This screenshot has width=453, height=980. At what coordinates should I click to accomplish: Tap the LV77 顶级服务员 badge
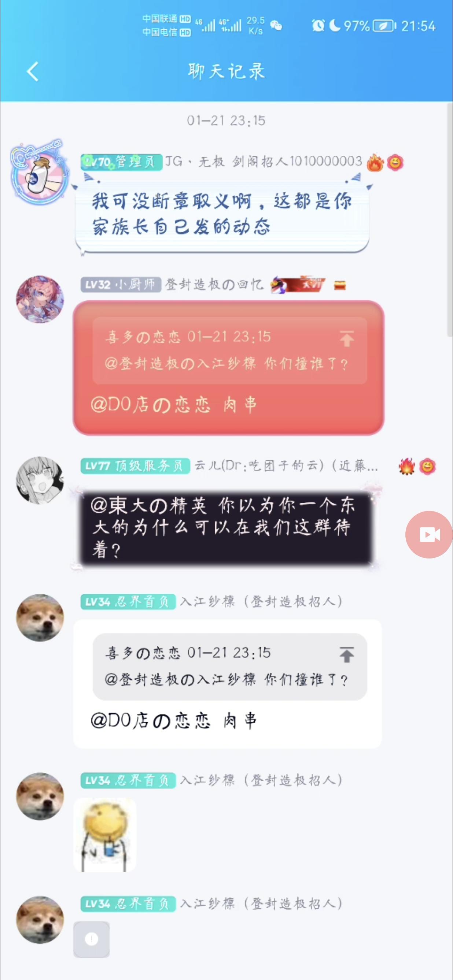point(135,466)
